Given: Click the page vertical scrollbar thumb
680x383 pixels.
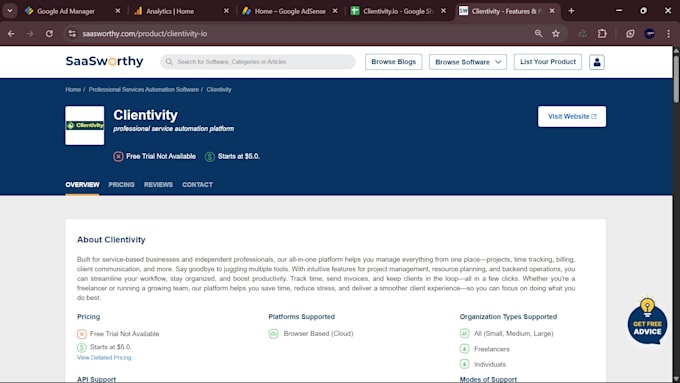Looking at the screenshot, I should click(676, 79).
